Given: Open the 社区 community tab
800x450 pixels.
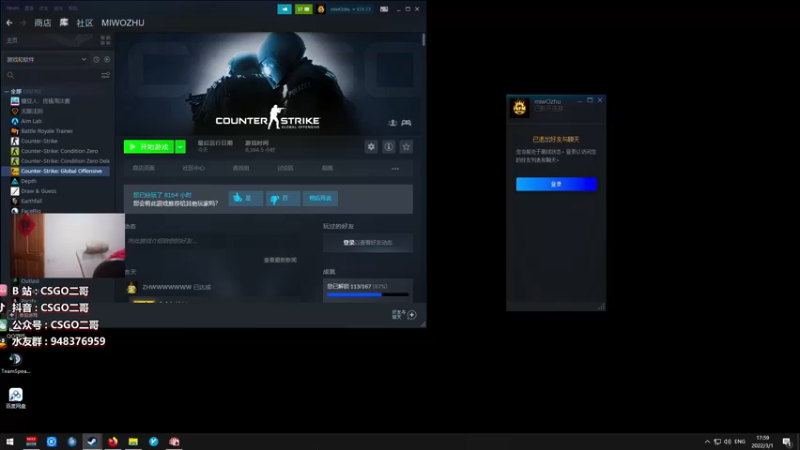Looking at the screenshot, I should [x=85, y=22].
